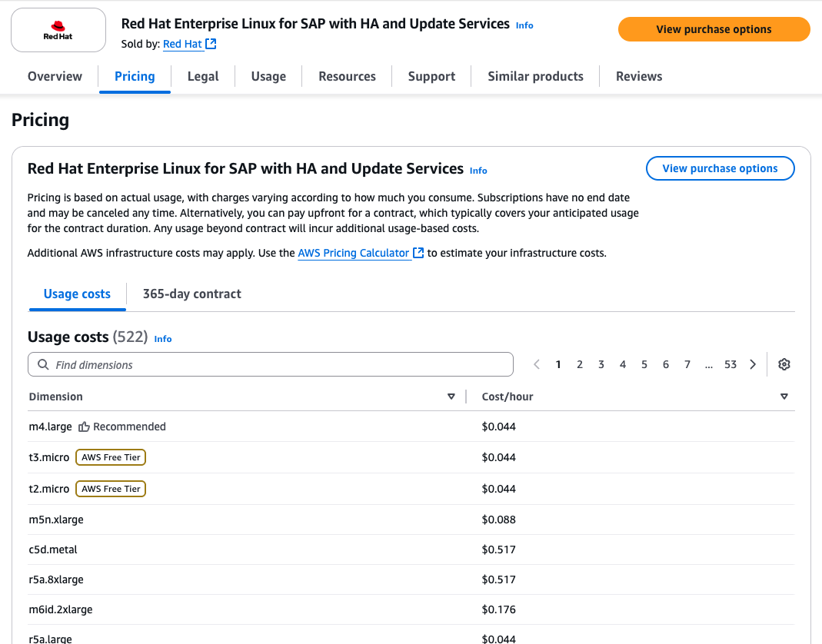Click the search magnifier icon in Find dimensions
This screenshot has width=822, height=644.
pyautogui.click(x=44, y=364)
